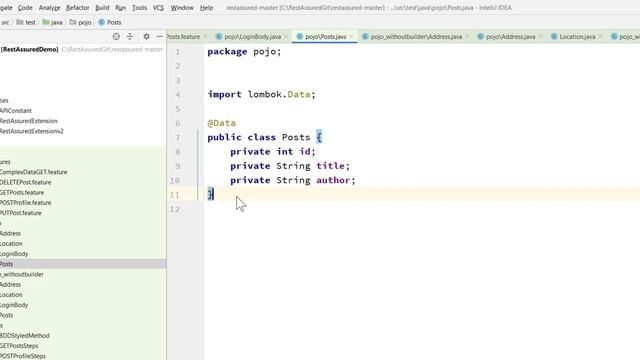Open the Tools menu

(x=139, y=7)
